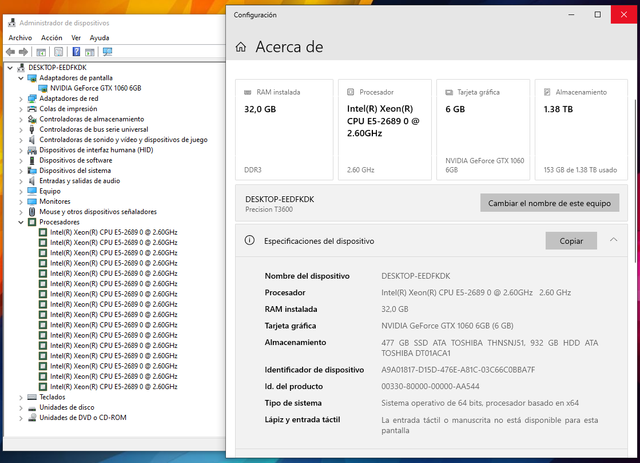Click Nombre del dispositivo value DESKTOP-EEDFKDK
Screen dimensions: 640x463
click(416, 276)
